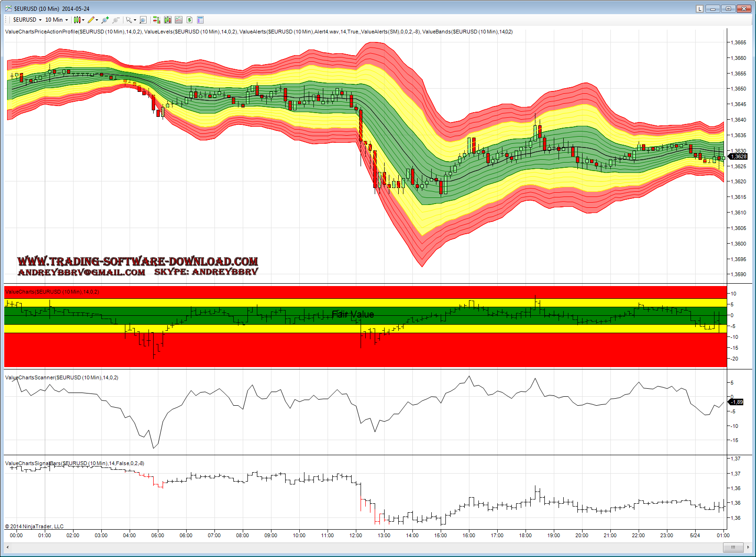Click the current price marker 1,3628
Screen dimensions: 756x557
pyautogui.click(x=739, y=156)
